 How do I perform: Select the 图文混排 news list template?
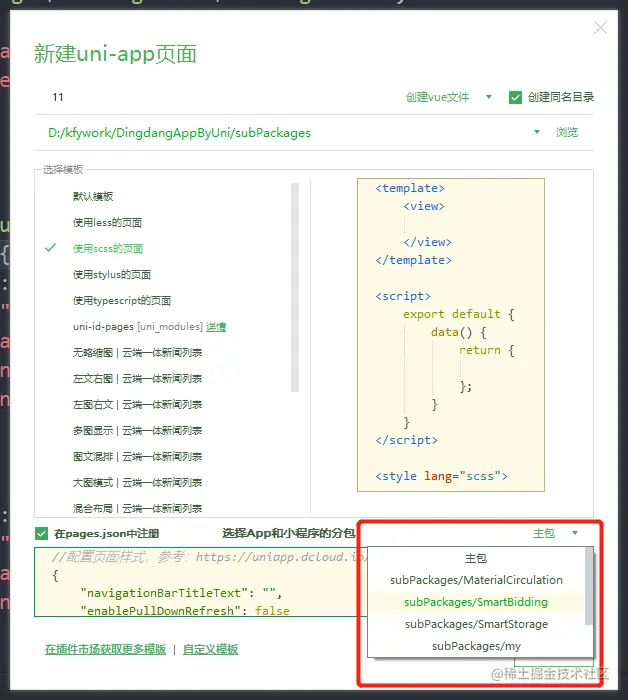point(137,456)
